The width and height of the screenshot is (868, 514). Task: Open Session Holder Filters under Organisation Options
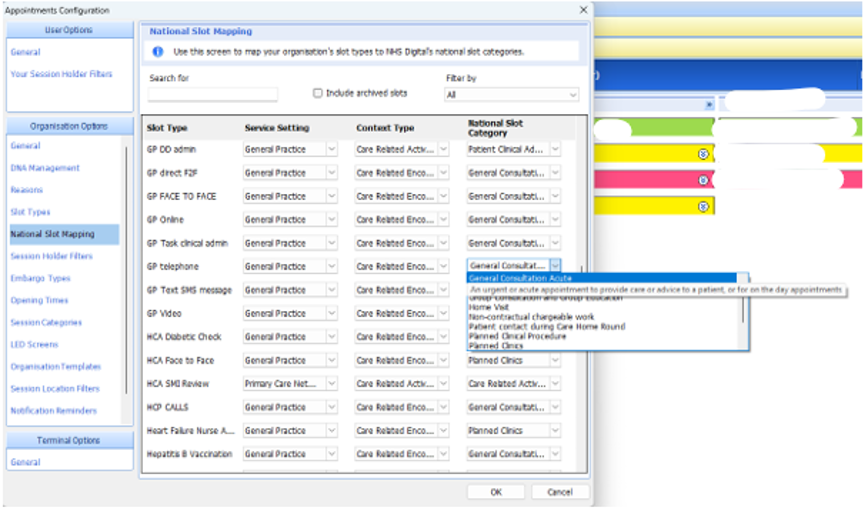point(51,256)
